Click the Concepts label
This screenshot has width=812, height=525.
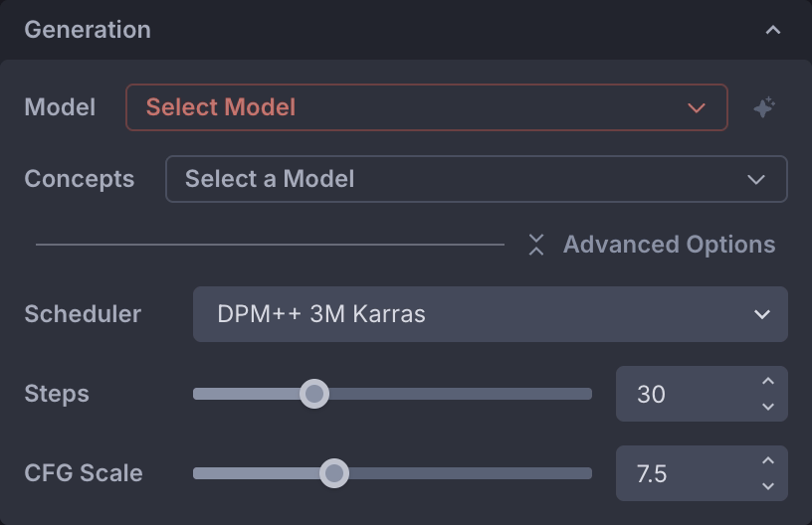(79, 179)
